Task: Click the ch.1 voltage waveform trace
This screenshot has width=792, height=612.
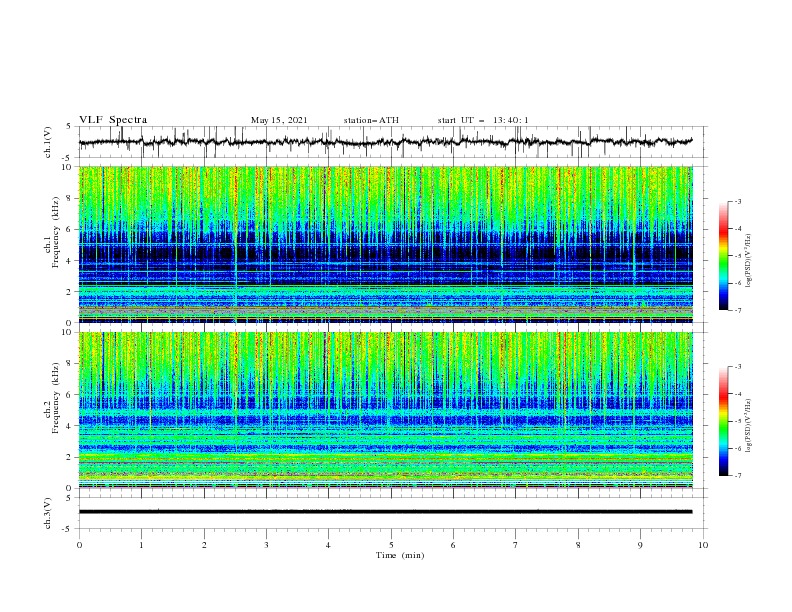Action: click(x=385, y=142)
